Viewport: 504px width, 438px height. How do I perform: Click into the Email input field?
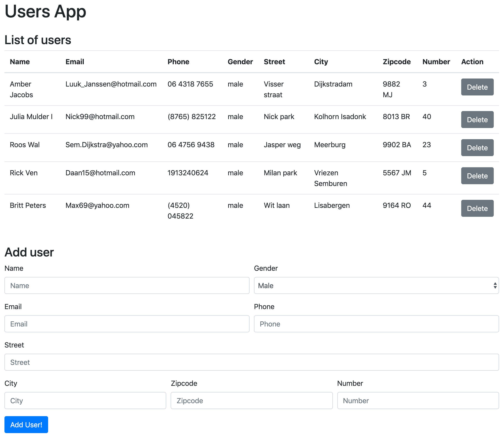[x=127, y=324]
